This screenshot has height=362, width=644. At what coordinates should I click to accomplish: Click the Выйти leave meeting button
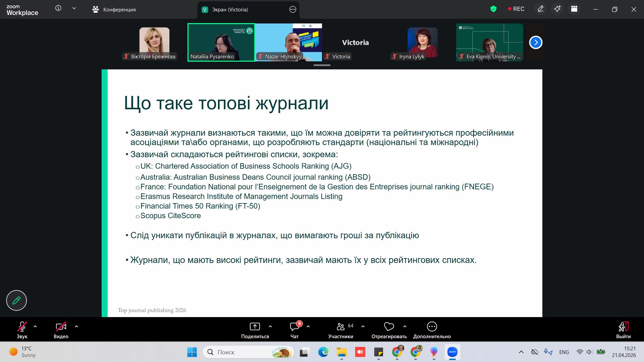(x=623, y=330)
